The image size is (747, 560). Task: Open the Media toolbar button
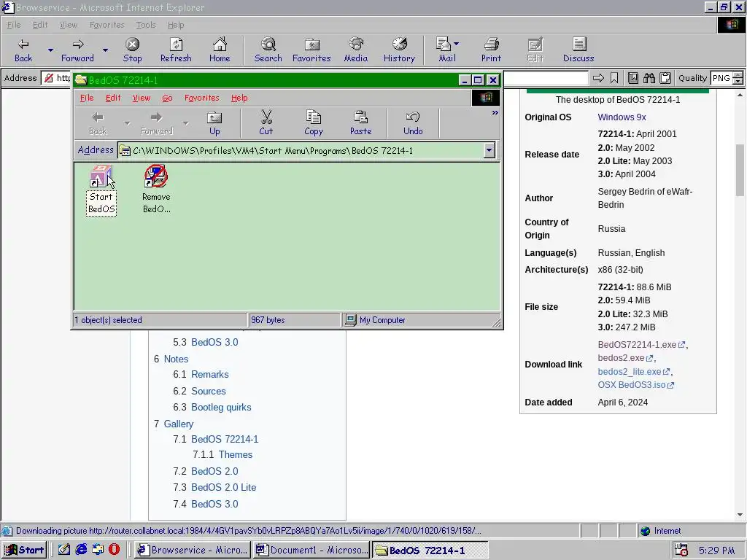[x=356, y=50]
